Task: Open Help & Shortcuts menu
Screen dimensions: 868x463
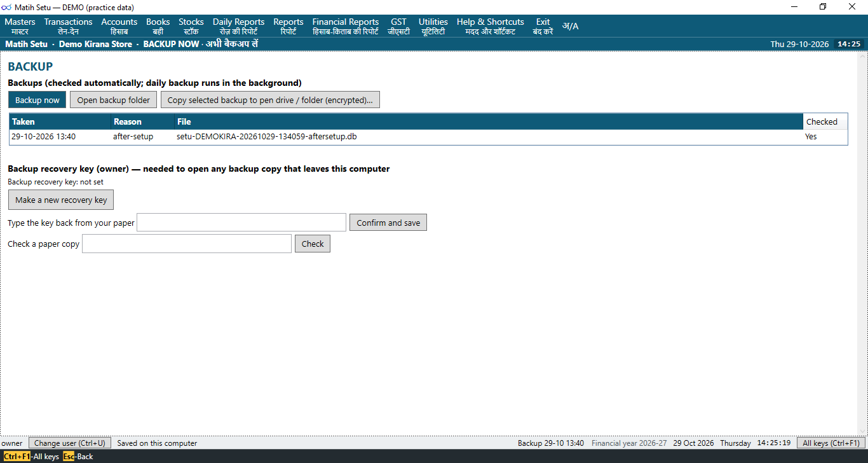Action: 490,26
